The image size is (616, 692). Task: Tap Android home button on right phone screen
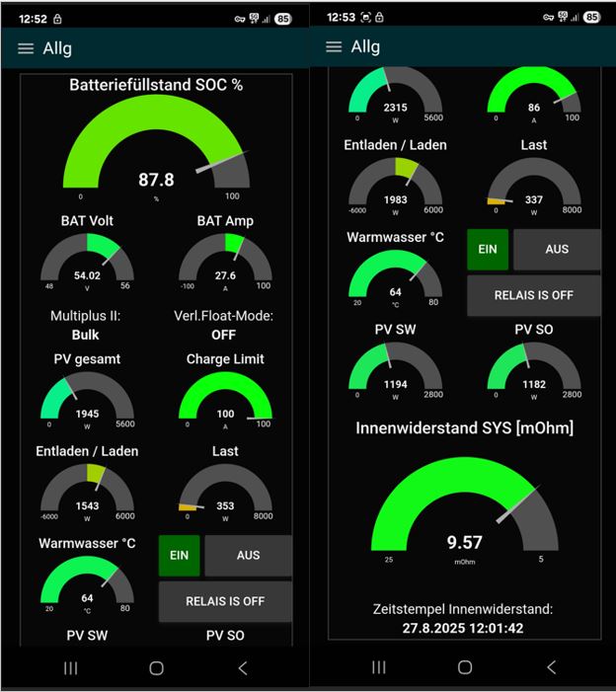tap(465, 667)
